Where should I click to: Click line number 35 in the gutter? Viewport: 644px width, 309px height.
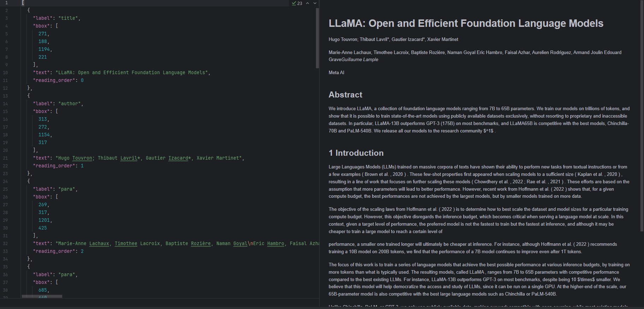(5, 267)
